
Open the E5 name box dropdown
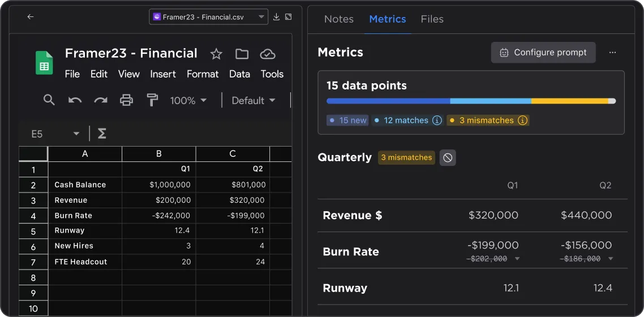pos(76,134)
